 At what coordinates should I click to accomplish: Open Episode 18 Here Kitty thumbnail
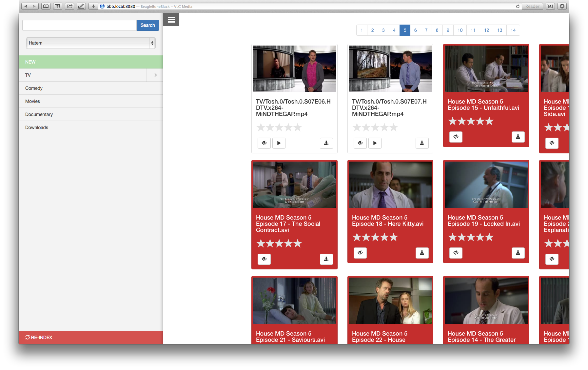[x=390, y=185]
